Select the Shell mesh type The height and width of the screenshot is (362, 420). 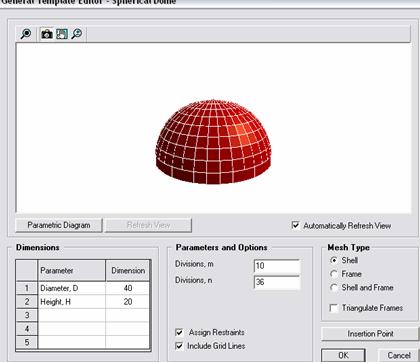(334, 260)
